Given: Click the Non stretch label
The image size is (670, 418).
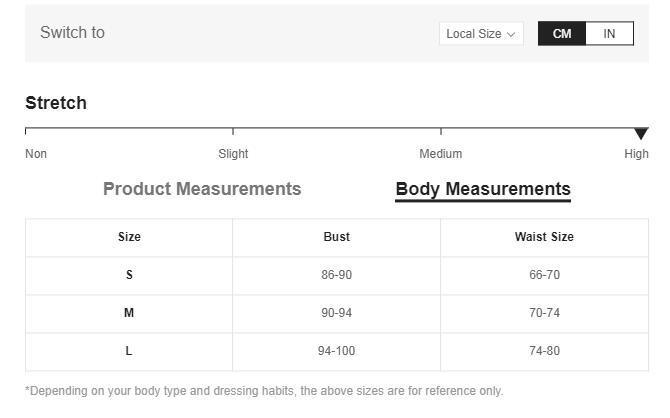Looking at the screenshot, I should tap(36, 154).
